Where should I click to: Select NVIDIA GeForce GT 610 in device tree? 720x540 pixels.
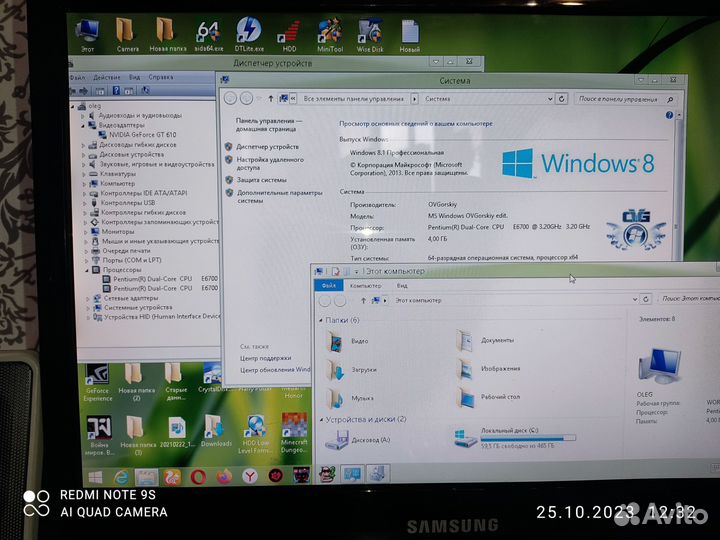tap(142, 135)
